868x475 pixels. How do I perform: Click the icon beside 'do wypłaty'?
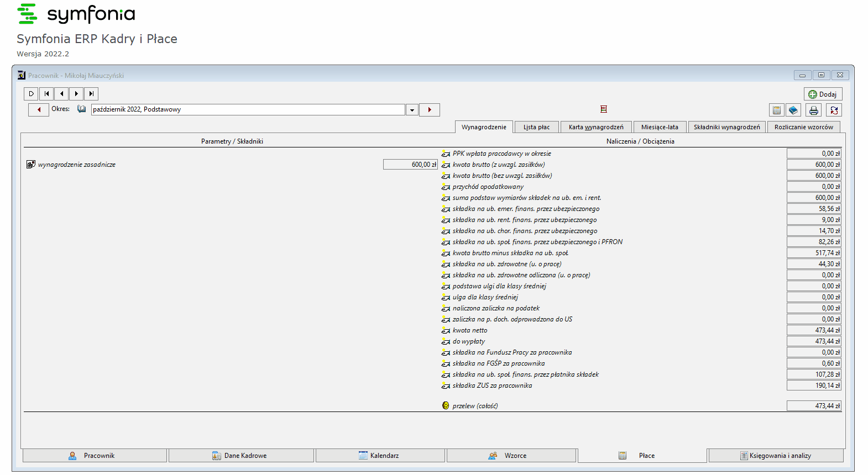click(446, 341)
